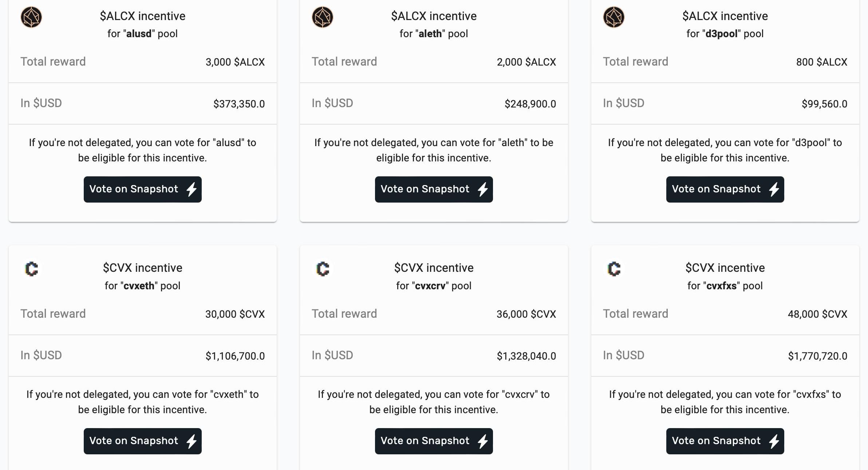Click the "$CVX incentive for cvxcrv pool" title
The image size is (868, 470).
coord(434,277)
